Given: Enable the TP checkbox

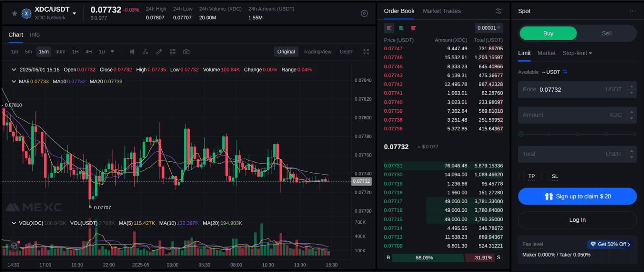Looking at the screenshot, I should (x=521, y=176).
